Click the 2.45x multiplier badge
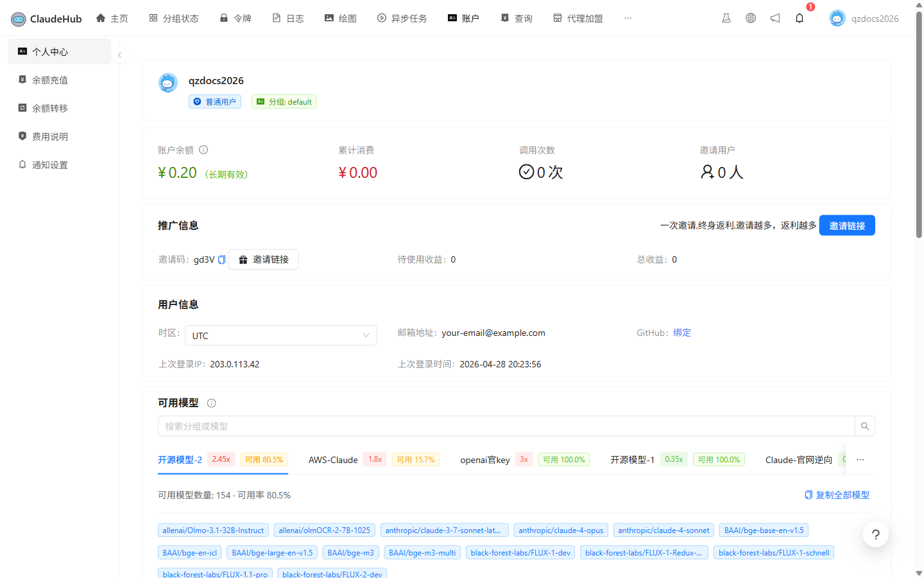 click(x=221, y=459)
